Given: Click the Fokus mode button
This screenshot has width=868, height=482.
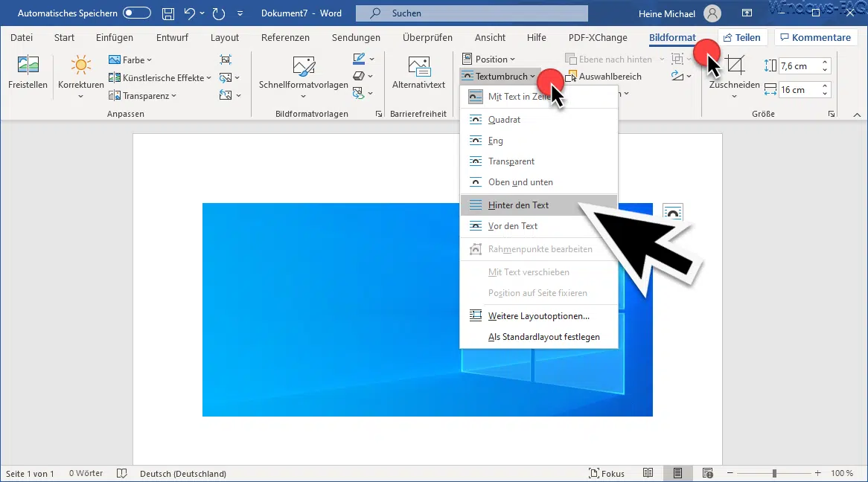Looking at the screenshot, I should pos(607,473).
